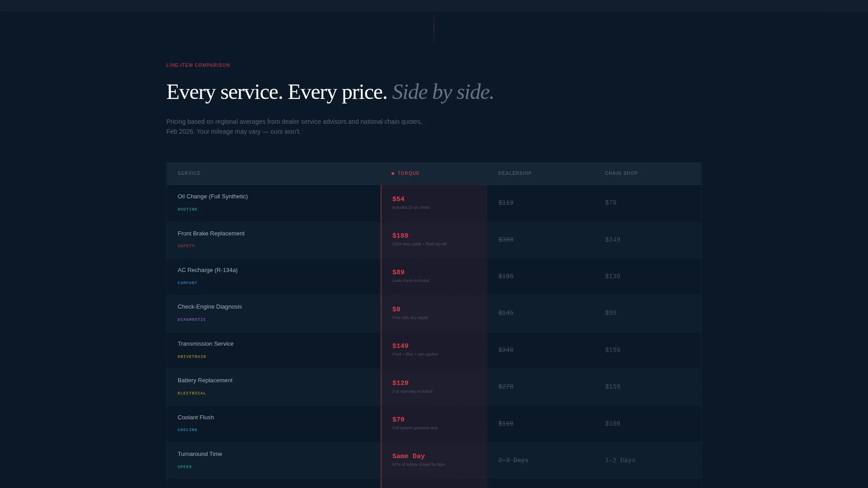The height and width of the screenshot is (488, 868).
Task: Click the $160 dealership price
Action: pos(506,424)
